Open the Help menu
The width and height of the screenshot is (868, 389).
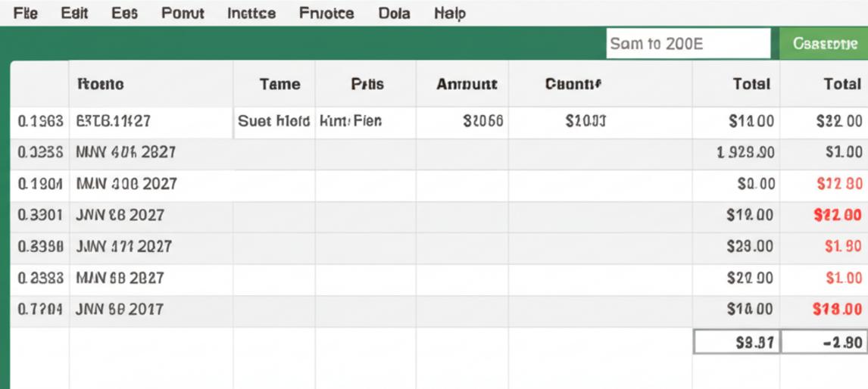(x=450, y=13)
